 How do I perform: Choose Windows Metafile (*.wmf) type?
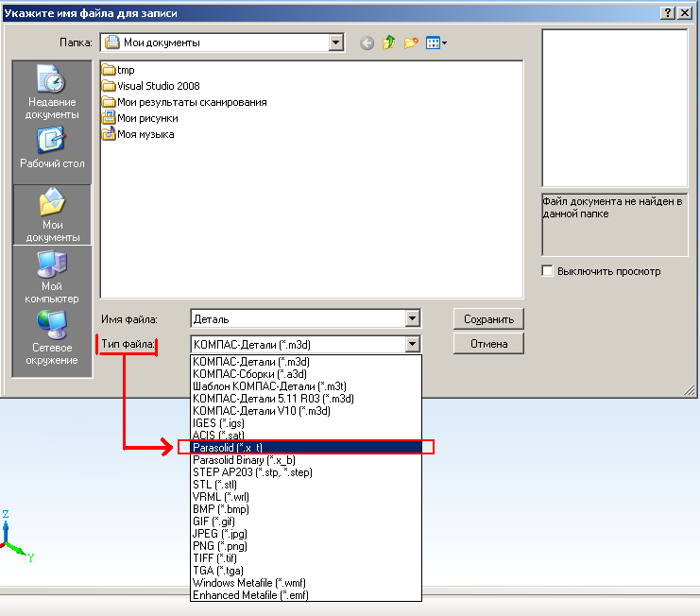pyautogui.click(x=306, y=583)
